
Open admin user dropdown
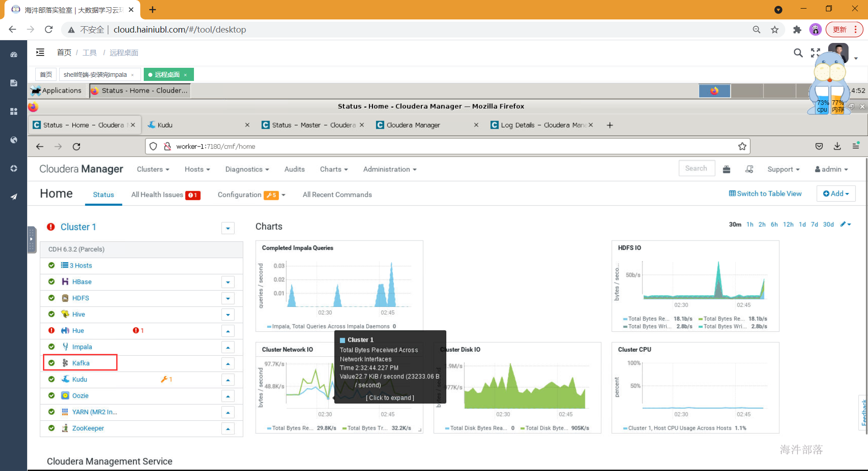click(831, 169)
